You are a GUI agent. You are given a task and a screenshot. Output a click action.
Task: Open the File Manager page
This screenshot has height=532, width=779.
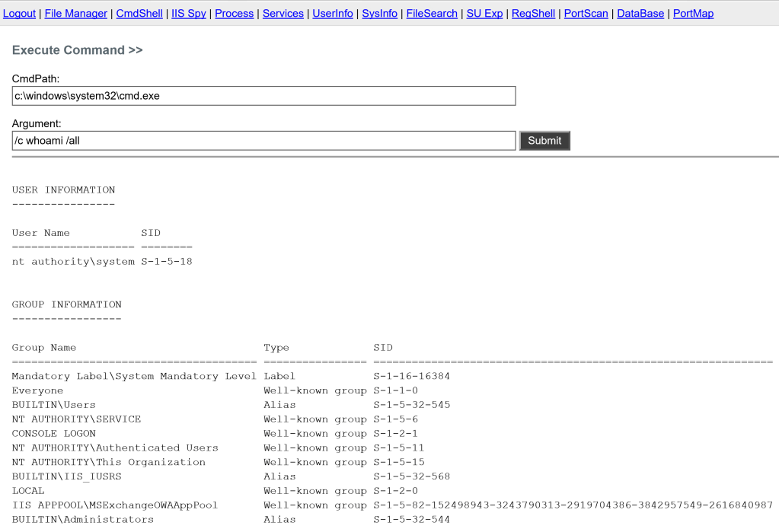coord(76,14)
